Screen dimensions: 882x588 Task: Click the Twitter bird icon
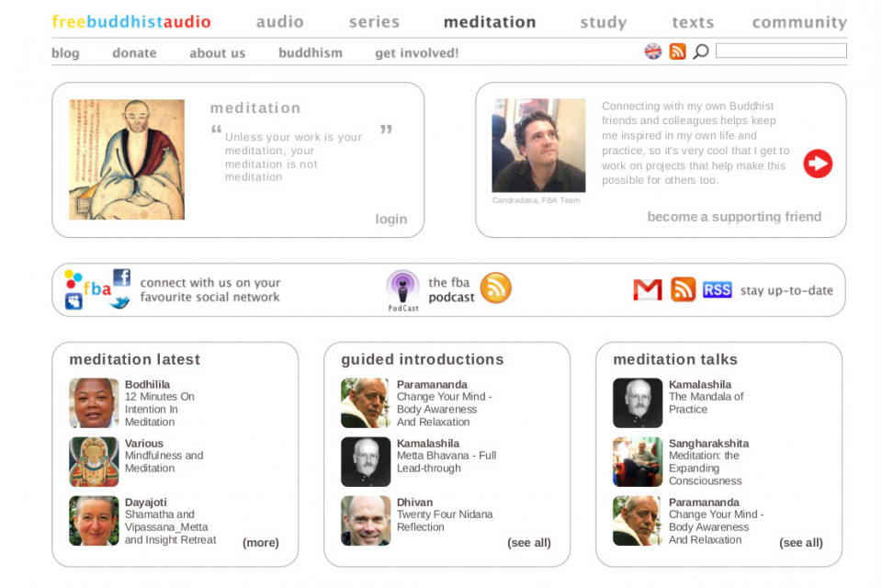tap(119, 302)
